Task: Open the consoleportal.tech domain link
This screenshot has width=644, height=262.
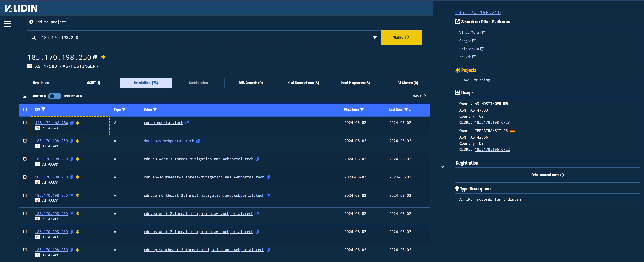Action: [x=163, y=123]
